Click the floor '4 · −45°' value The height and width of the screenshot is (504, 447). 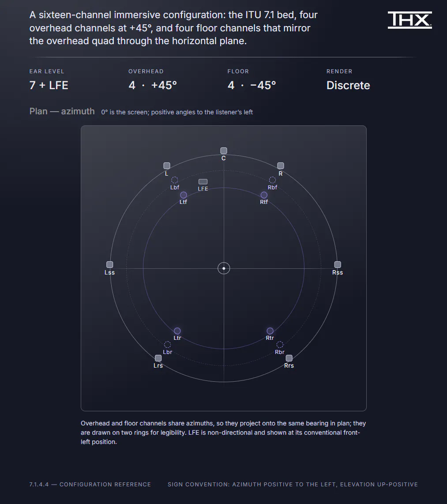[x=252, y=86]
